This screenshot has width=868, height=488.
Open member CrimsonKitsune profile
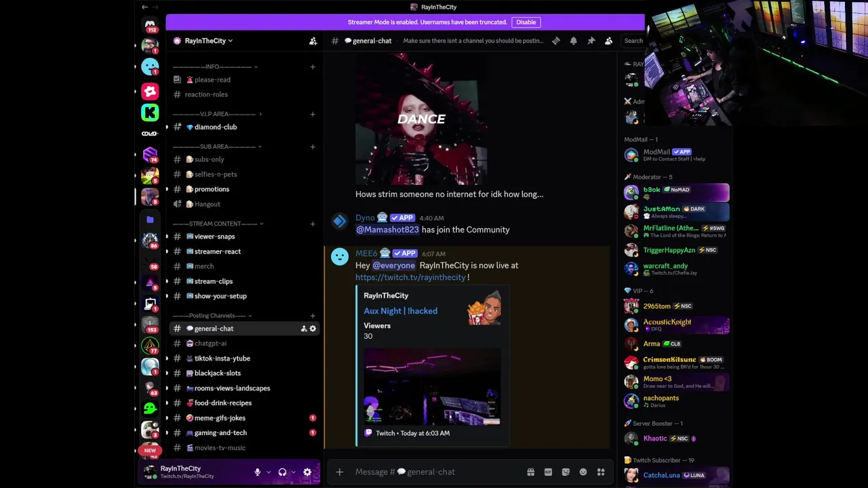click(x=676, y=363)
